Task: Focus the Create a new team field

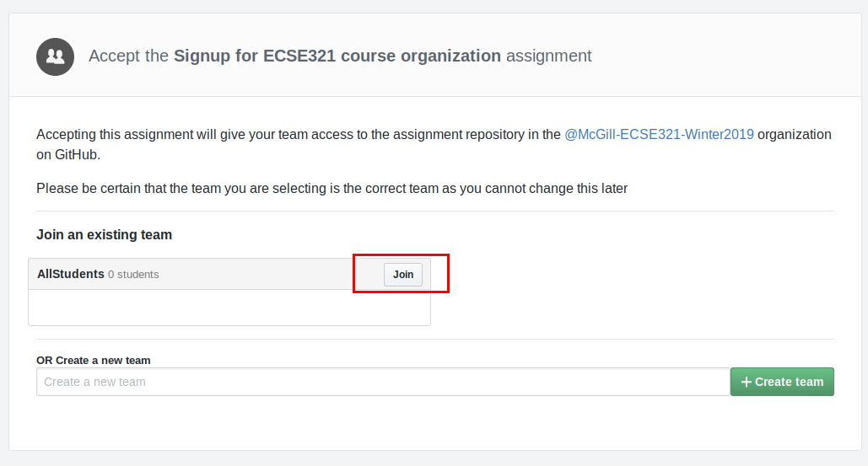Action: tap(383, 382)
